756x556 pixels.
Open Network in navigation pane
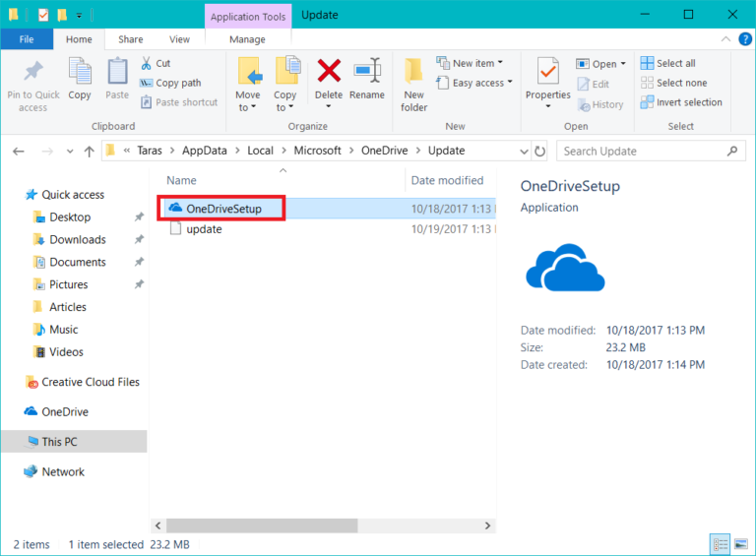(63, 471)
